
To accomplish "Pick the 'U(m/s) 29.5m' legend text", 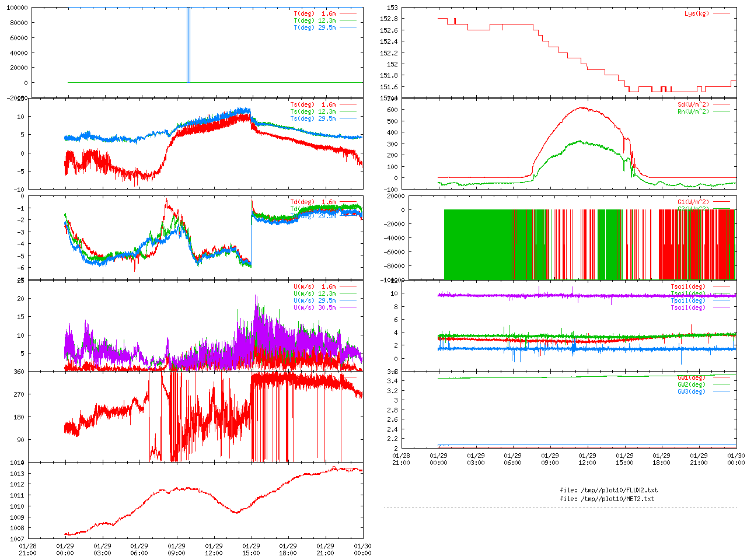I will click(x=315, y=300).
